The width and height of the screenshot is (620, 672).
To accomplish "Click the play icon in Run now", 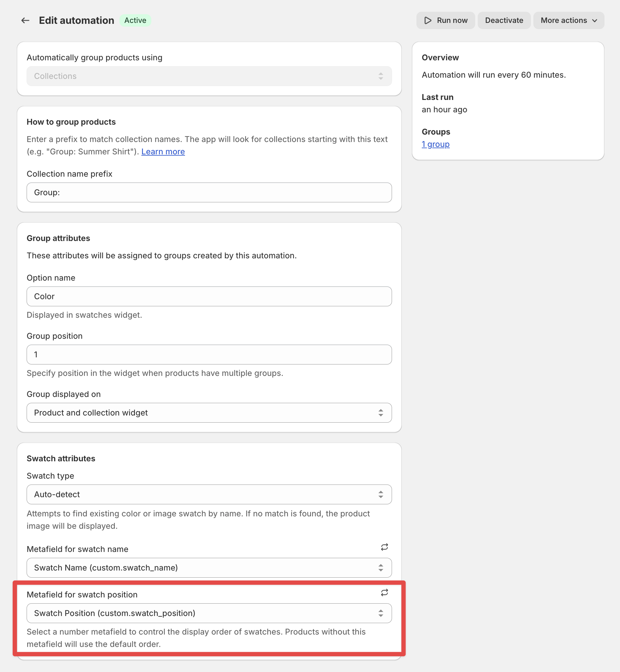I will tap(428, 20).
